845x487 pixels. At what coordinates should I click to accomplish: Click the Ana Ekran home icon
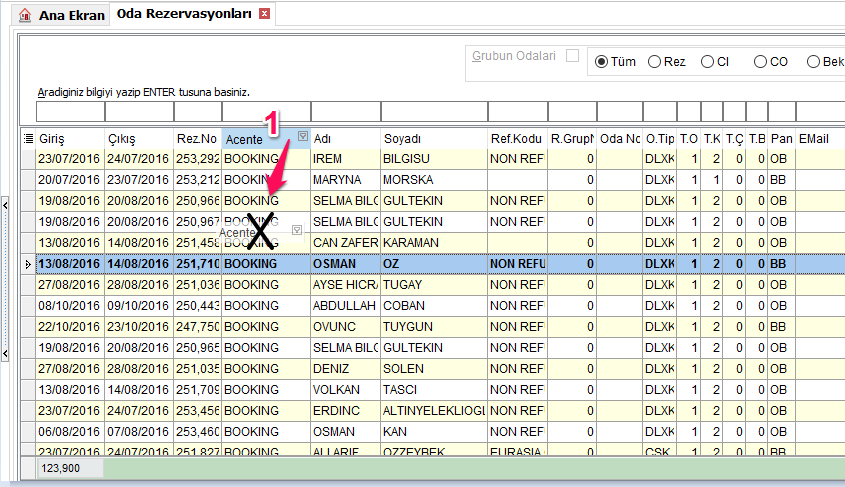pos(25,15)
